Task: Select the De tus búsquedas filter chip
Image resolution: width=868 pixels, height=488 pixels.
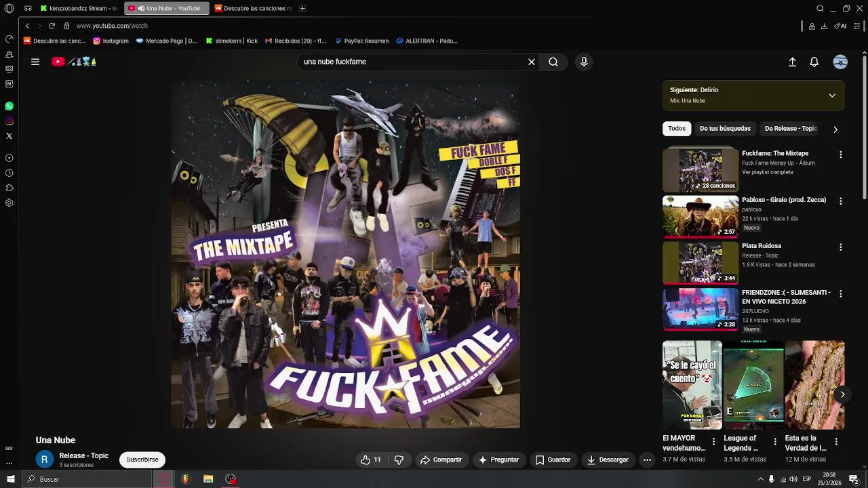Action: [725, 128]
